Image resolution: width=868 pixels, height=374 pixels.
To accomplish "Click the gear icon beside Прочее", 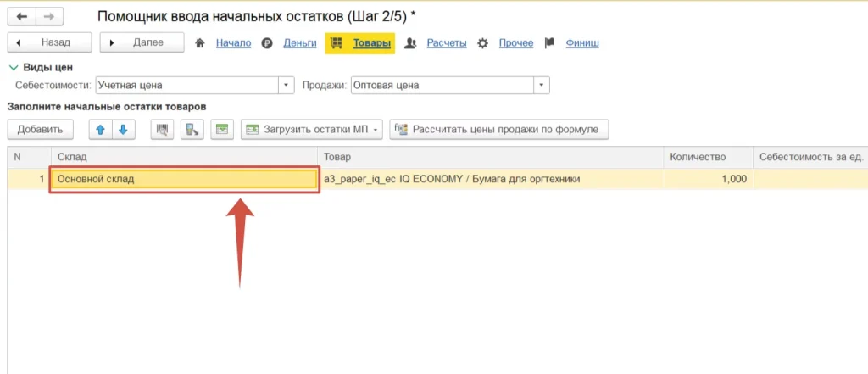I will 483,42.
